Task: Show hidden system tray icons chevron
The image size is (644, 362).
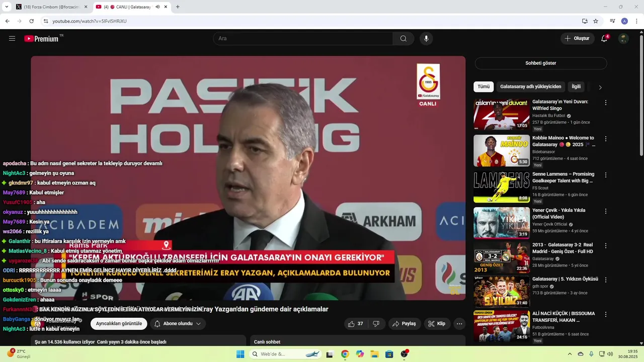Action: (x=570, y=354)
